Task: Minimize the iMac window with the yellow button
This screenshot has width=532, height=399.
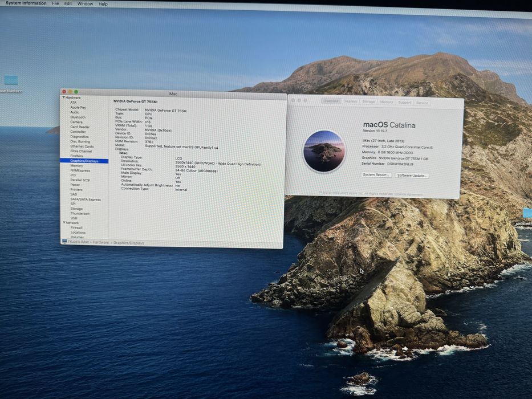Action: (70, 92)
